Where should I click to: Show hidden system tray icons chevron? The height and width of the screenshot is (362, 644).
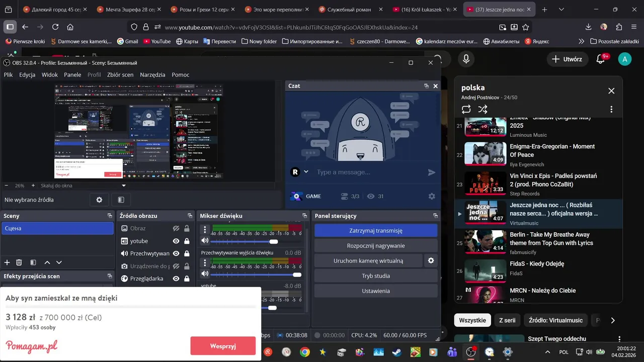pyautogui.click(x=548, y=352)
